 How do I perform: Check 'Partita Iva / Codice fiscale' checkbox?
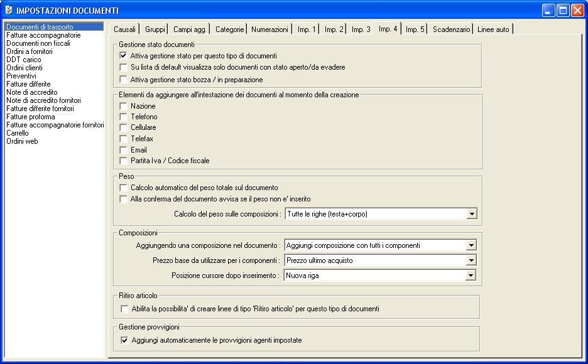click(x=123, y=161)
